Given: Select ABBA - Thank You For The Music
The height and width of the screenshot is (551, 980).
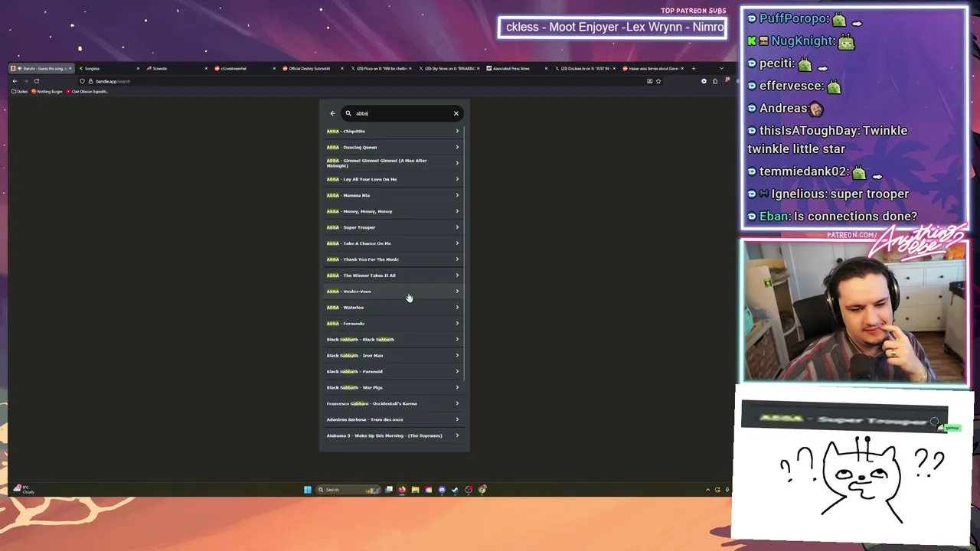Looking at the screenshot, I should point(393,259).
